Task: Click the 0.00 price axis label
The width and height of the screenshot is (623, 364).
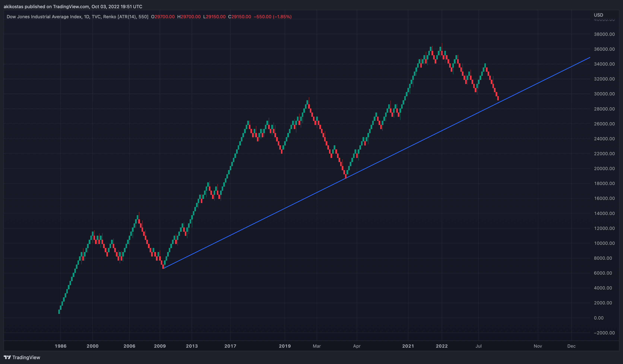Action: click(x=599, y=318)
